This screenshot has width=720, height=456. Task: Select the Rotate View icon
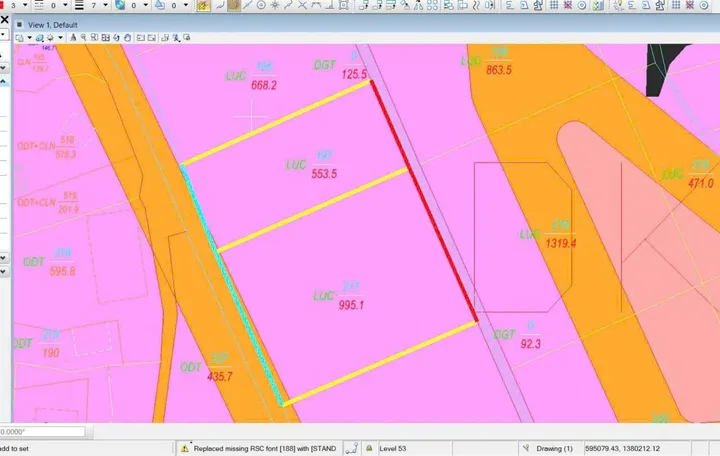(116, 38)
